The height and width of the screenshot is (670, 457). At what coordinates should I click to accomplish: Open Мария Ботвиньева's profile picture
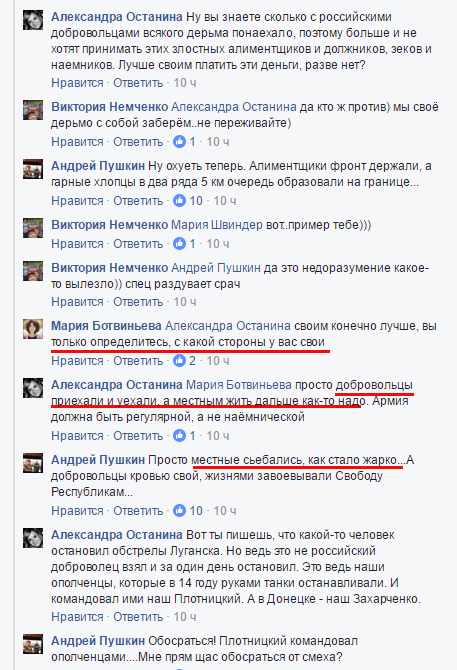pyautogui.click(x=33, y=329)
